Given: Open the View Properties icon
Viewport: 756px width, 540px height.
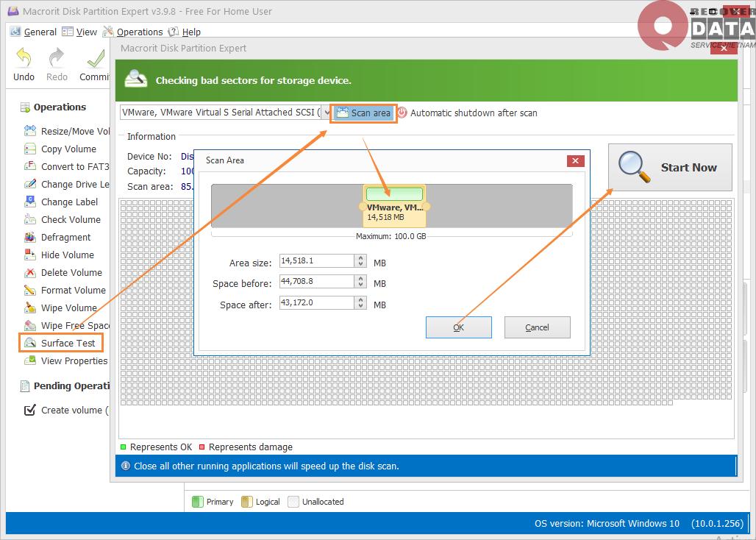Looking at the screenshot, I should pos(30,360).
